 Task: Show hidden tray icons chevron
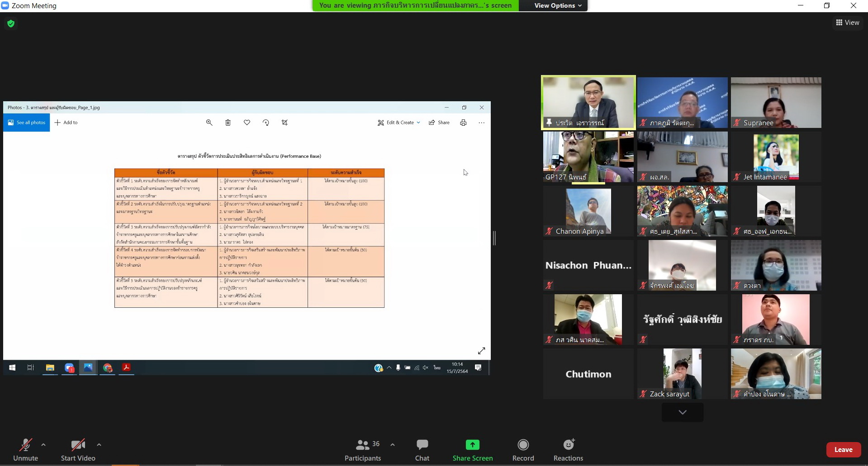pyautogui.click(x=389, y=368)
